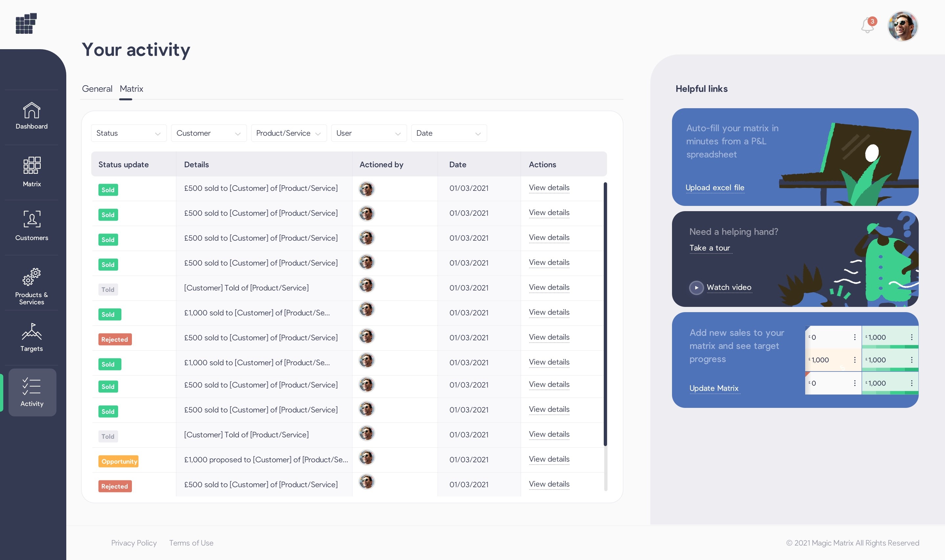
Task: Click the Take a tour link
Action: [709, 248]
